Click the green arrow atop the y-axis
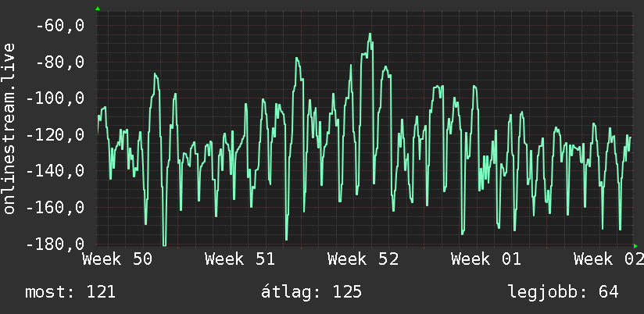 pos(98,9)
